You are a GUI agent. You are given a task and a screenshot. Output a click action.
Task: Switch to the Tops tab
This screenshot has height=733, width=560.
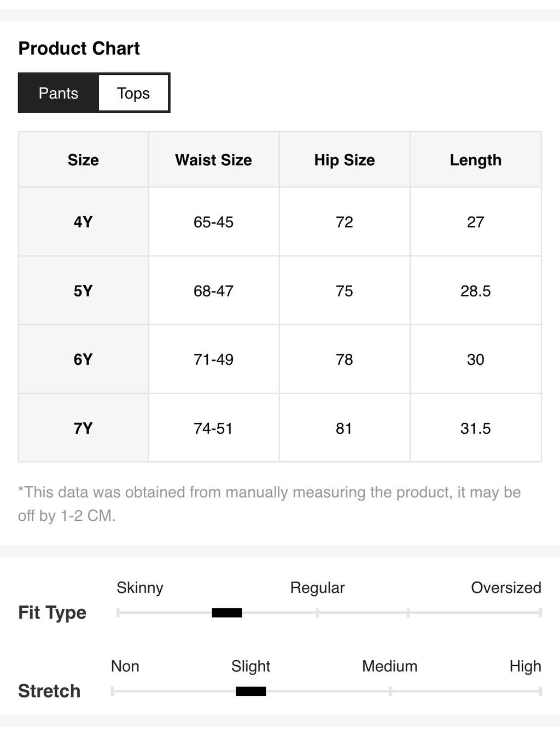click(x=133, y=93)
